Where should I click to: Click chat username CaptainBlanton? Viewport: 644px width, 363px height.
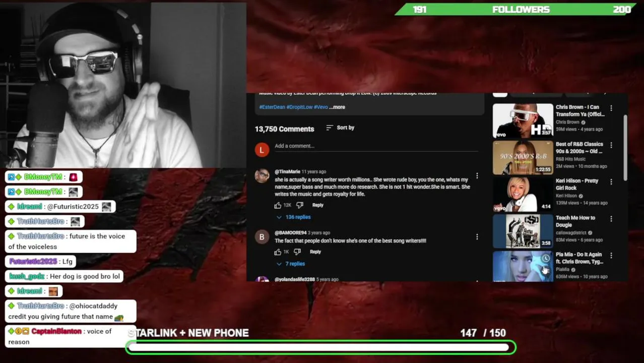pyautogui.click(x=56, y=331)
